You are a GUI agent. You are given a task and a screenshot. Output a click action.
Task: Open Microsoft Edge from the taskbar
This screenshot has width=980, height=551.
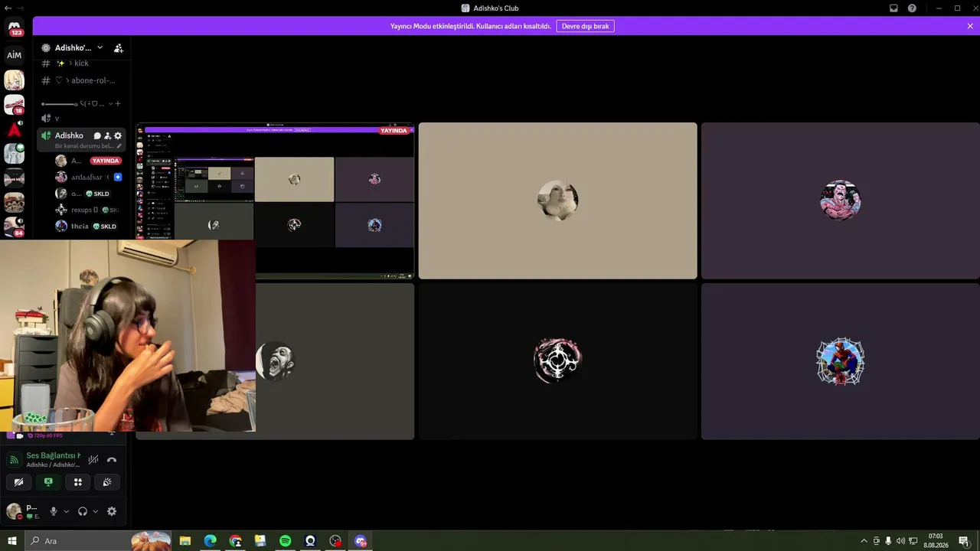click(x=210, y=541)
